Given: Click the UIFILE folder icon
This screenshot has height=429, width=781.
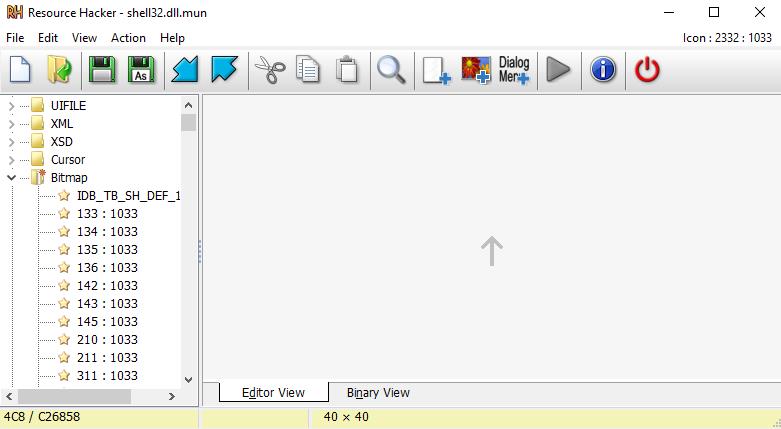Looking at the screenshot, I should click(x=38, y=106).
